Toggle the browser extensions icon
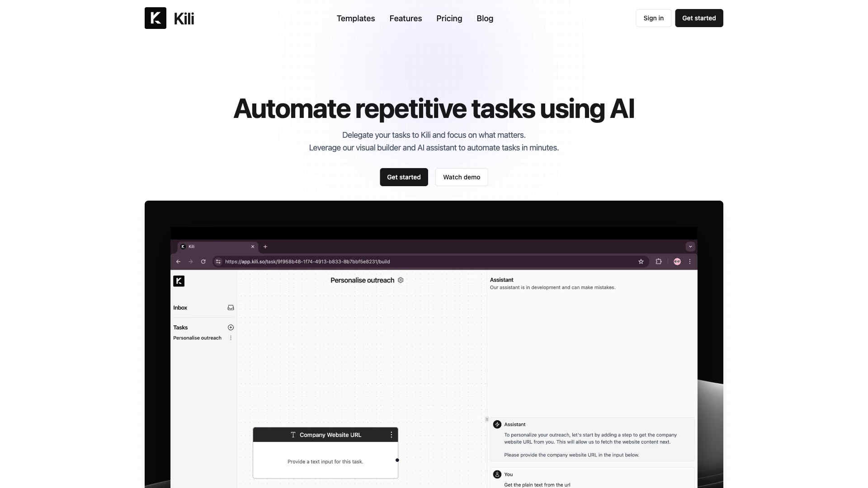Screen dimensions: 868x488 point(659,261)
